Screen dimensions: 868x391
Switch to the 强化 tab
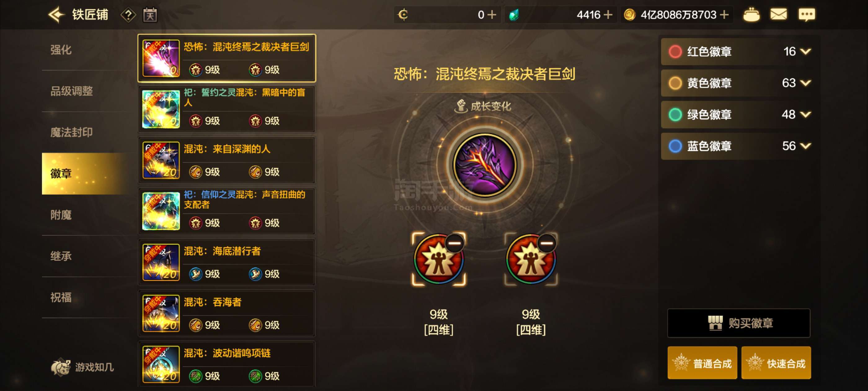pos(61,50)
